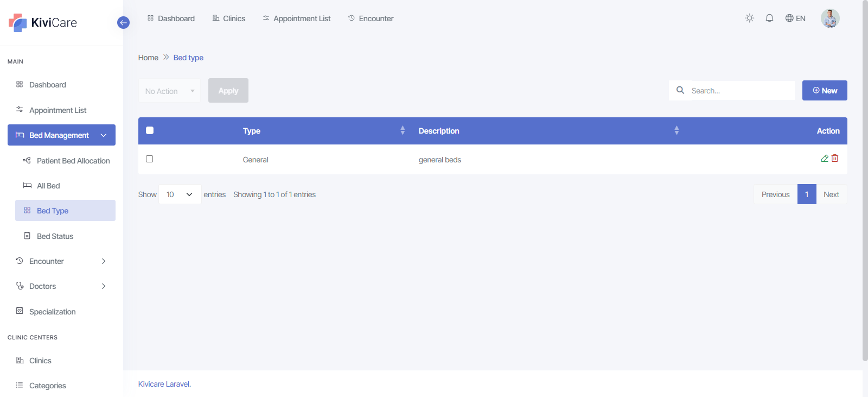Open the EN language selector
Image resolution: width=868 pixels, height=397 pixels.
click(795, 18)
